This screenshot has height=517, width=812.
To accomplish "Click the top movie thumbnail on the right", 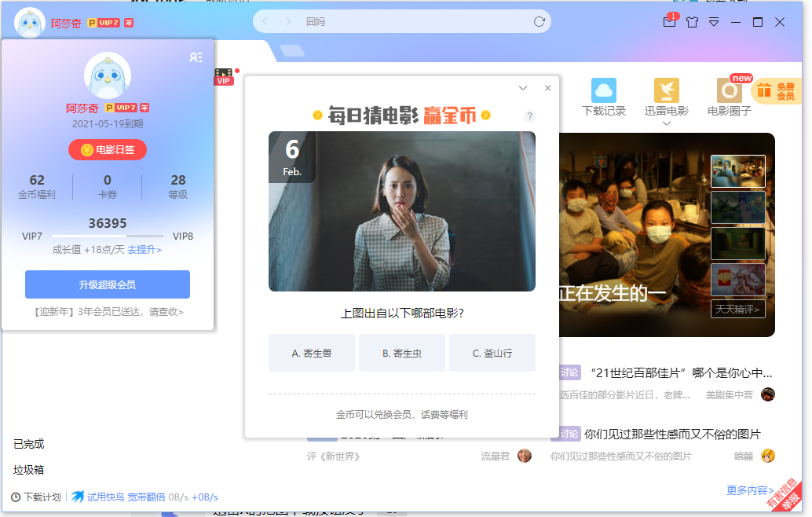I will coord(738,171).
